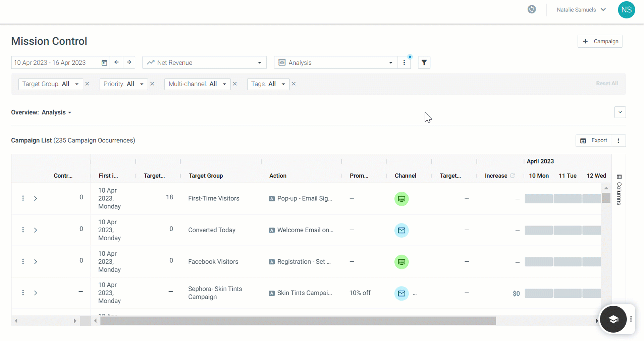Export the campaign list

point(593,141)
